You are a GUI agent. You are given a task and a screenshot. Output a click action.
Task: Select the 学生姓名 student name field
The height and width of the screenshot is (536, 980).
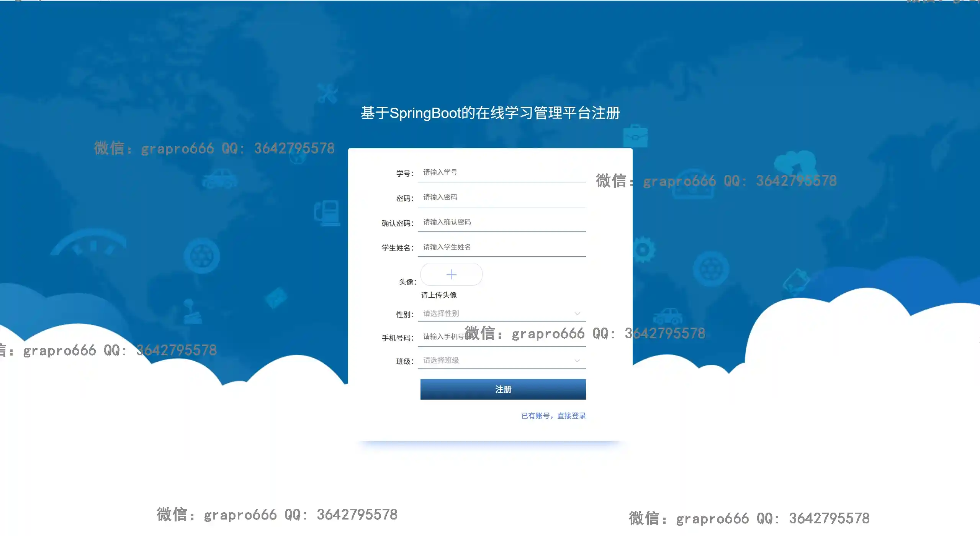pos(502,247)
